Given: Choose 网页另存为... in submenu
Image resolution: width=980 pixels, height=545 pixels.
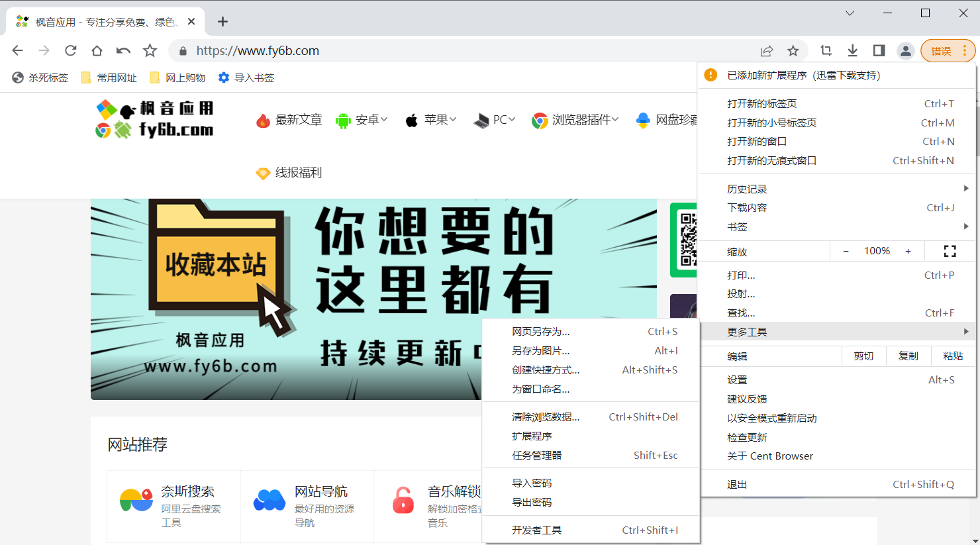Looking at the screenshot, I should [591, 332].
